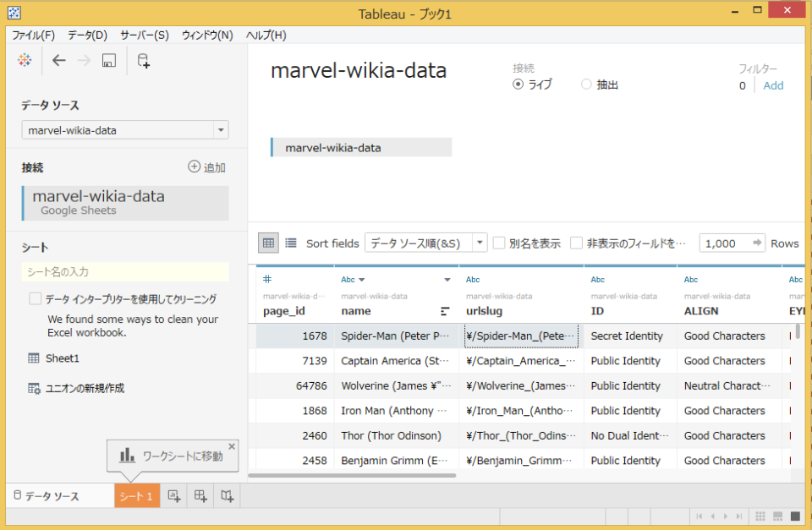Open the データソース dropdown for marvel-wikia-data
The width and height of the screenshot is (812, 530).
[x=220, y=129]
